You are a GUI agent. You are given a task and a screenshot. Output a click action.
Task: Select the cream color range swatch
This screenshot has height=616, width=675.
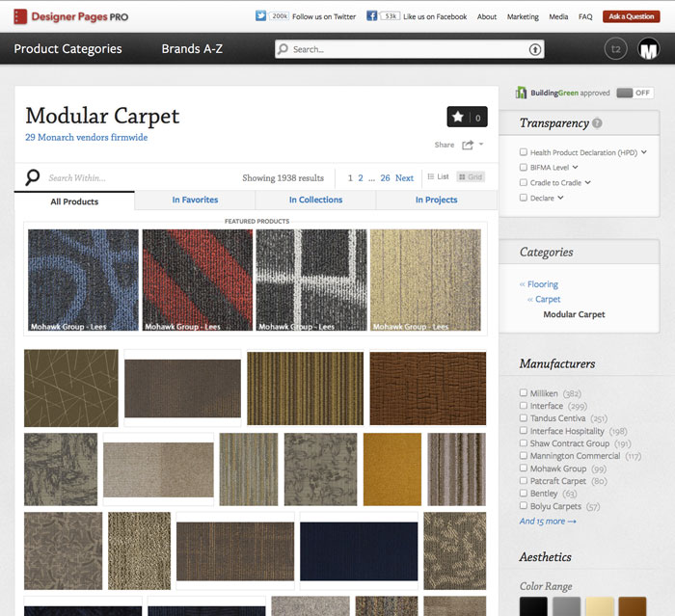click(599, 606)
